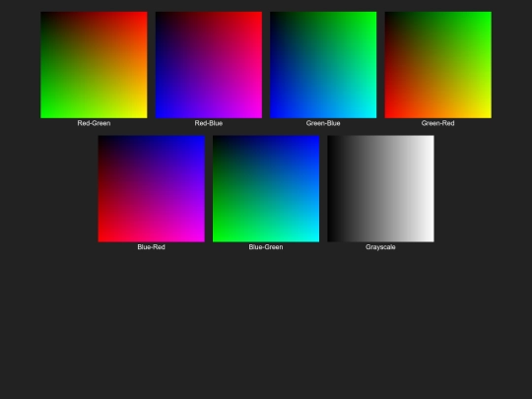The image size is (532, 399).
Task: Click the "Red-Green" label text
Action: (94, 123)
